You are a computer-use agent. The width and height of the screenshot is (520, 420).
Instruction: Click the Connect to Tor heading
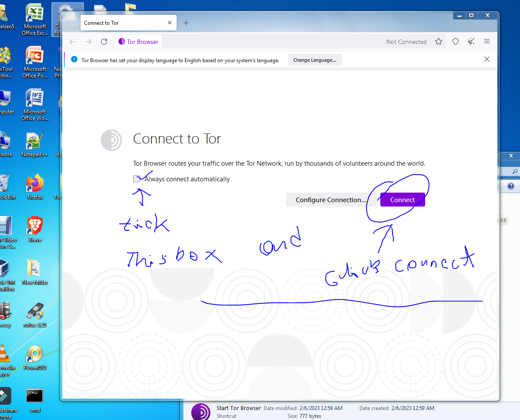(x=177, y=139)
